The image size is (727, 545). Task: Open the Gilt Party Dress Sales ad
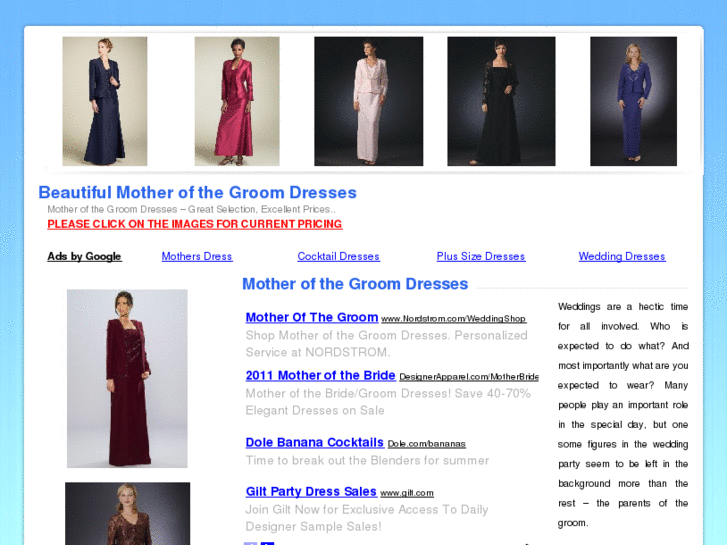coord(311,492)
